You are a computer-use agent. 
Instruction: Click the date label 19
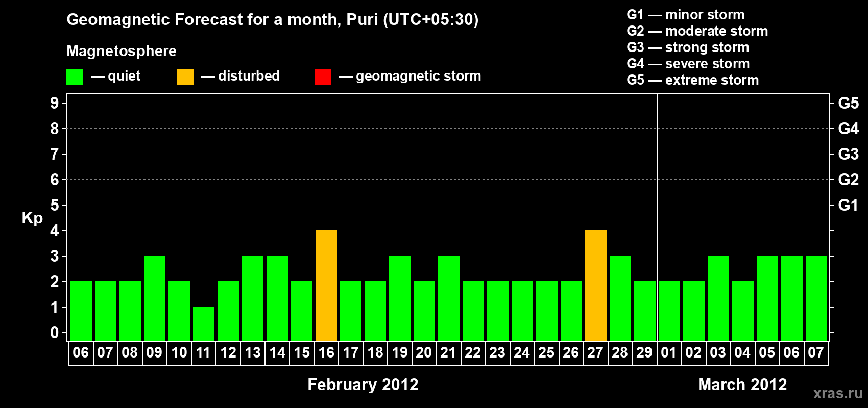(400, 352)
